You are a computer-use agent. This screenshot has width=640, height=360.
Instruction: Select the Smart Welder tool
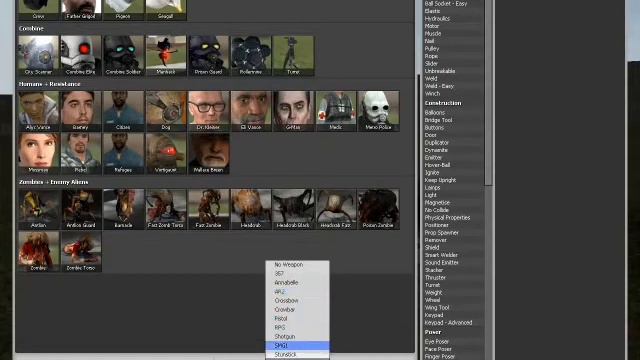tap(441, 255)
